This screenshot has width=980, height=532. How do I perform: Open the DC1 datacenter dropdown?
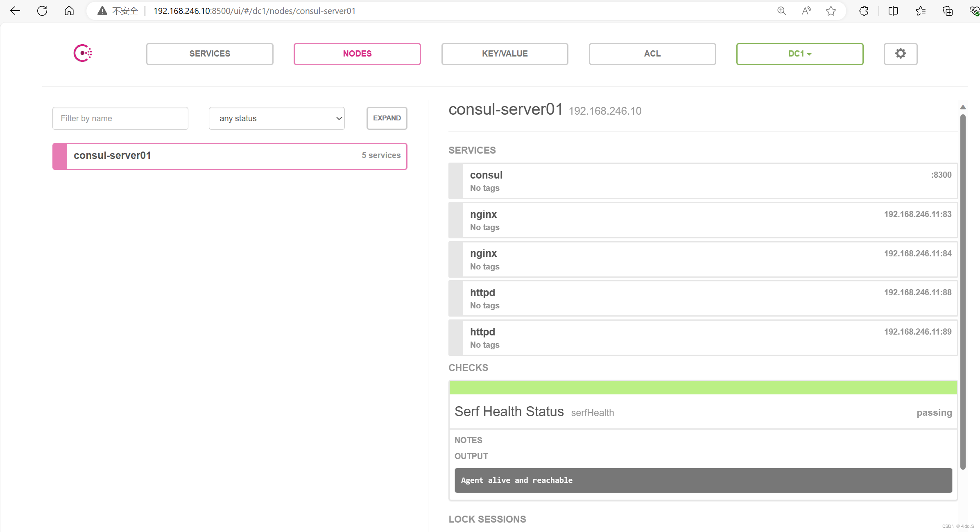pyautogui.click(x=800, y=54)
